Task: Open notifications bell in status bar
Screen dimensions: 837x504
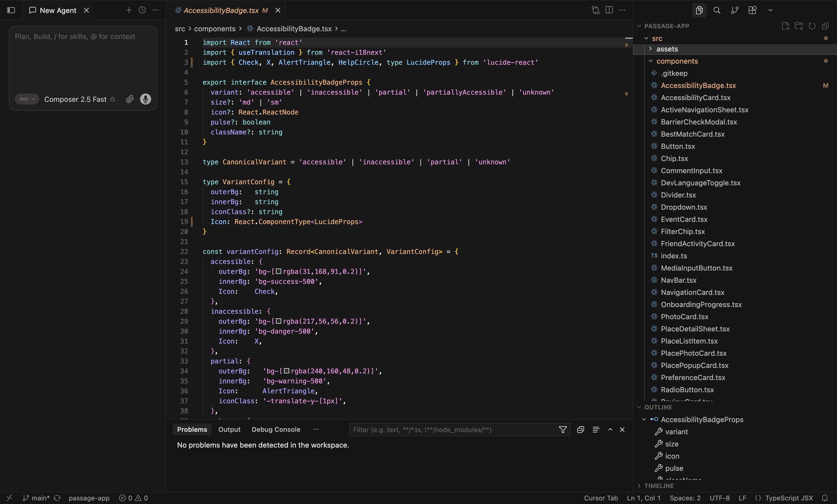Action: [825, 498]
